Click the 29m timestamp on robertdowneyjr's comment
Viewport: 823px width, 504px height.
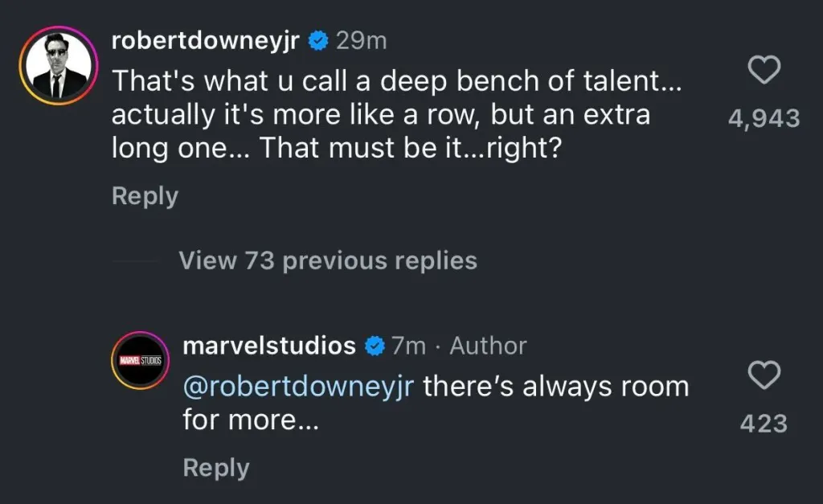tap(360, 39)
